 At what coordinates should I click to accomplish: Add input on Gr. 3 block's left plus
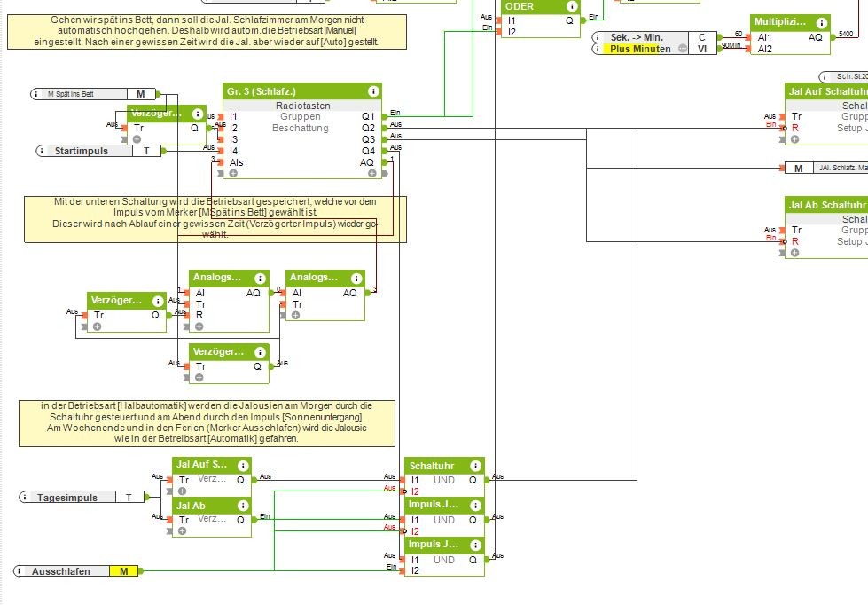tap(233, 173)
